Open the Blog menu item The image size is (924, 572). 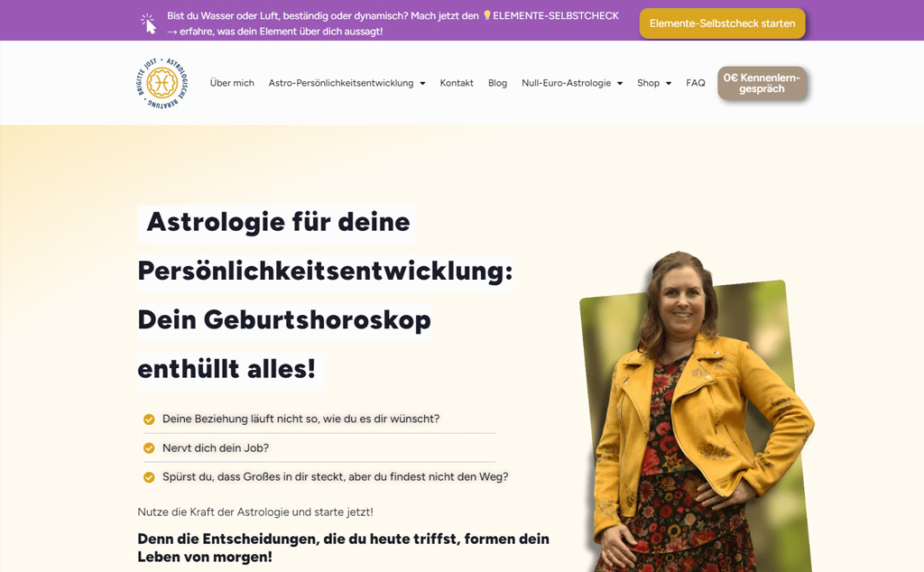click(497, 83)
